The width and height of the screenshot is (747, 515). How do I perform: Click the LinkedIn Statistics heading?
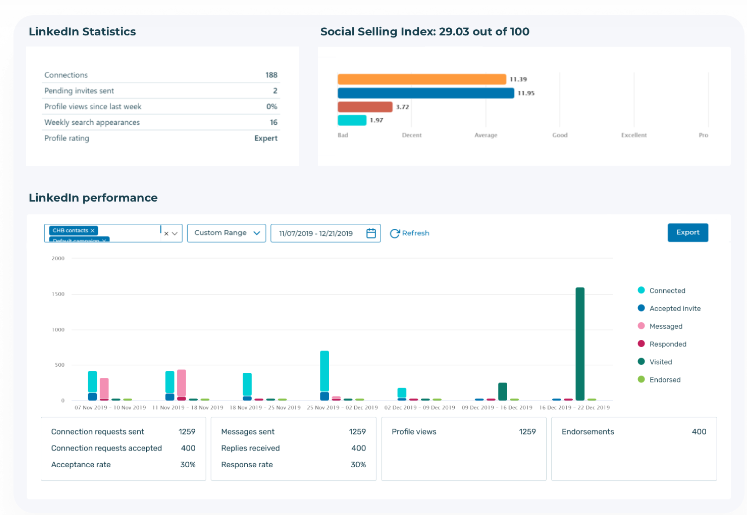(x=82, y=31)
